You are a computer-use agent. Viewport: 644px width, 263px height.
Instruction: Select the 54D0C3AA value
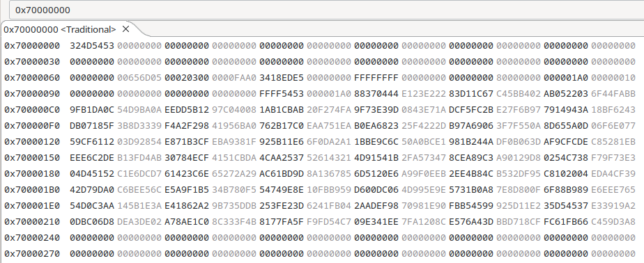coord(92,205)
